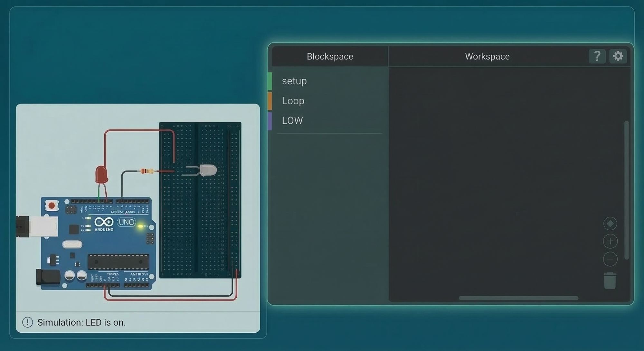The image size is (644, 351).
Task: Click the Arduino USB connector port
Action: [43, 226]
